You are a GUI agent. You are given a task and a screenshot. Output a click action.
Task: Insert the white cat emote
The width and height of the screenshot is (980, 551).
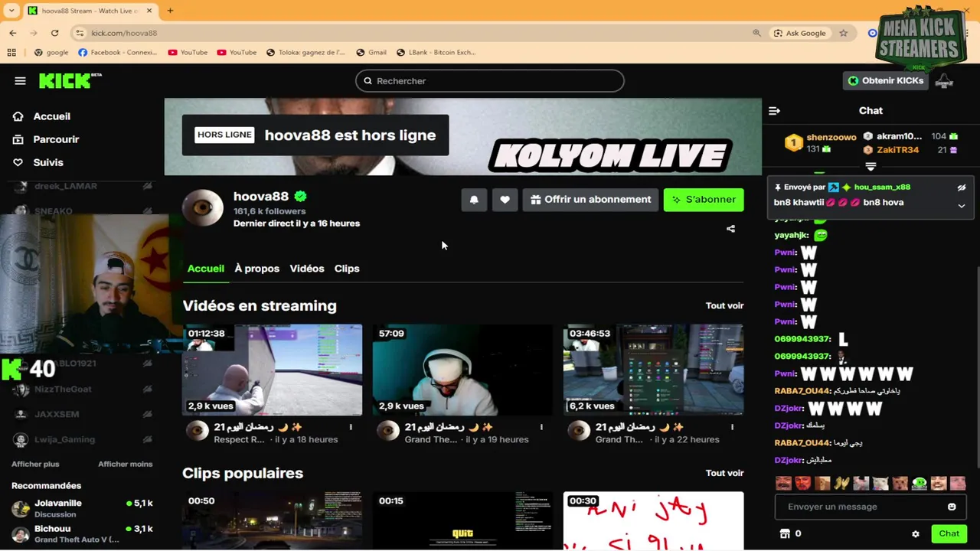880,483
